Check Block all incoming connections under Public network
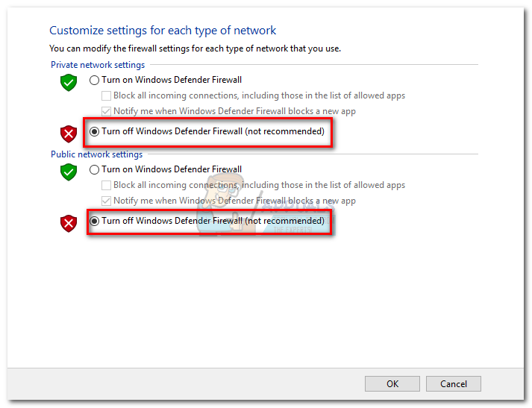The width and height of the screenshot is (532, 408). coord(106,185)
